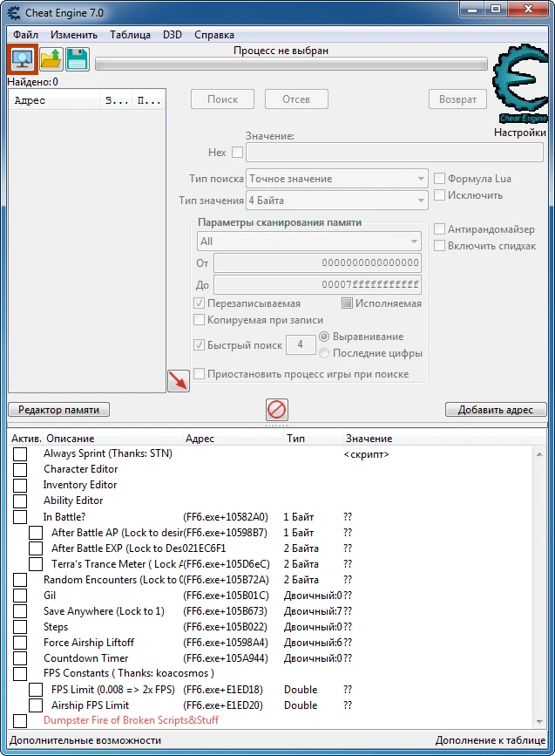Open Дополнение к таблице panel

tap(491, 740)
